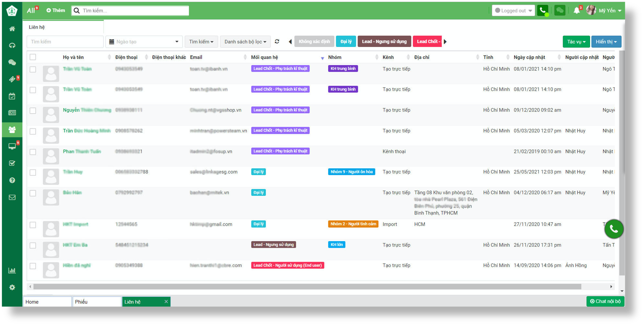This screenshot has height=326, width=644.
Task: Click the floating green phone button
Action: 614,229
